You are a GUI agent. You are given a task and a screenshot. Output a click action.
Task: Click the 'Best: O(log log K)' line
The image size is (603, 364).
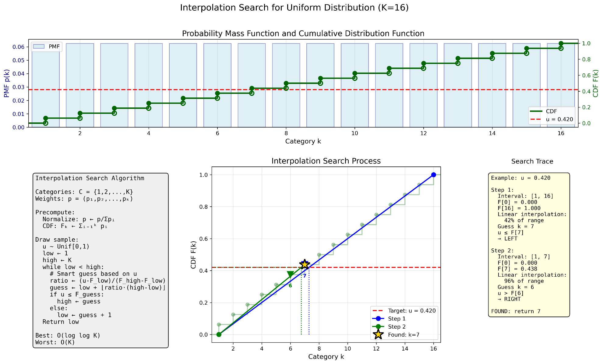point(68,335)
